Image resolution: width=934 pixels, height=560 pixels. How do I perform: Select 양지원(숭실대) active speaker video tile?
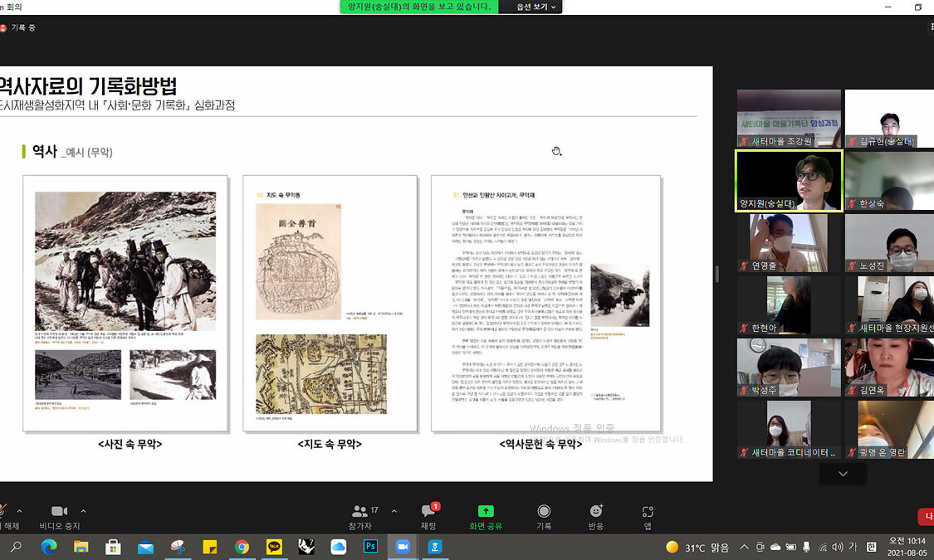point(789,180)
